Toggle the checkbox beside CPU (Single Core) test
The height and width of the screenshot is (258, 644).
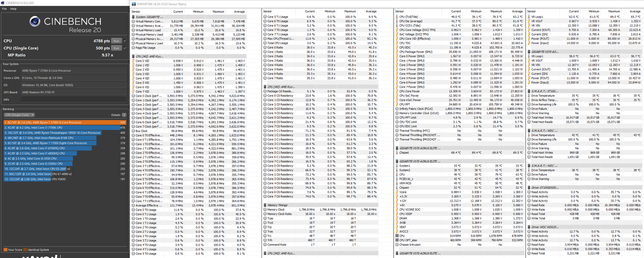coord(125,48)
